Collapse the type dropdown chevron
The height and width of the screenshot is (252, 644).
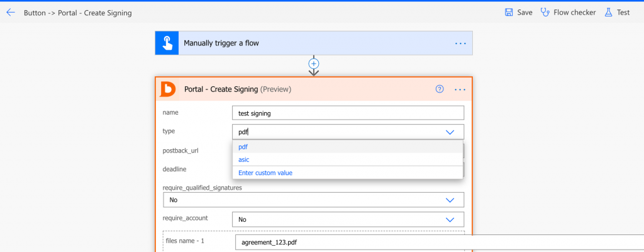450,132
